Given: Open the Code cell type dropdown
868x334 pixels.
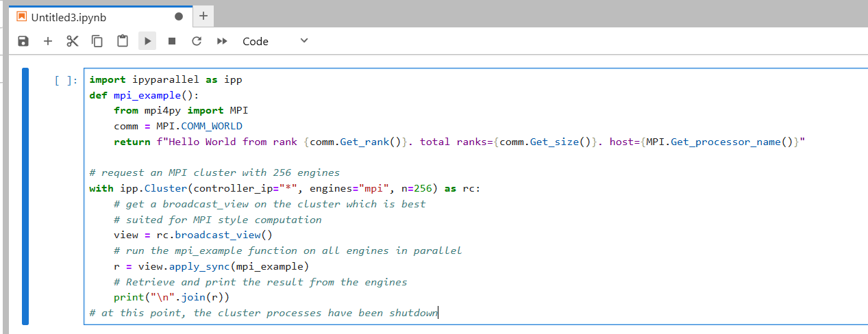Looking at the screenshot, I should click(x=275, y=42).
